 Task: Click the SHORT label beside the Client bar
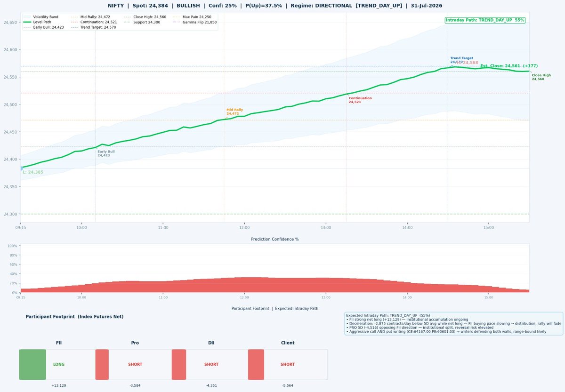pos(288,364)
